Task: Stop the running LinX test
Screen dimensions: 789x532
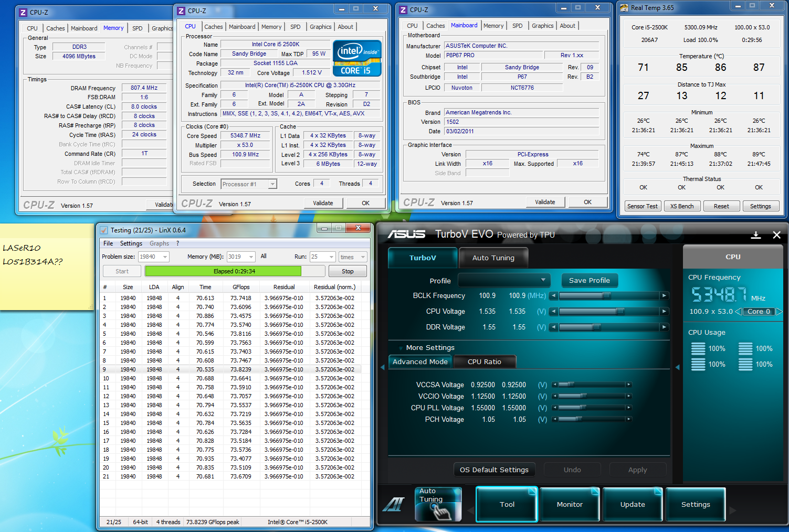Action: [x=348, y=271]
